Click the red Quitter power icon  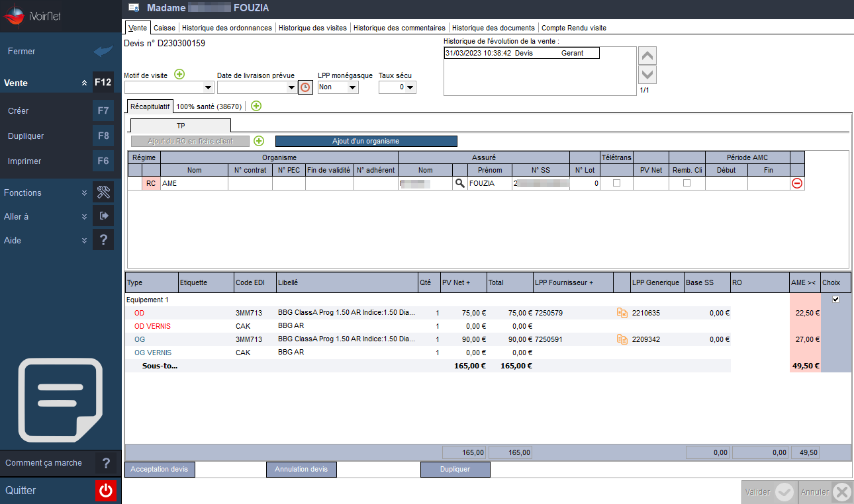click(x=106, y=491)
